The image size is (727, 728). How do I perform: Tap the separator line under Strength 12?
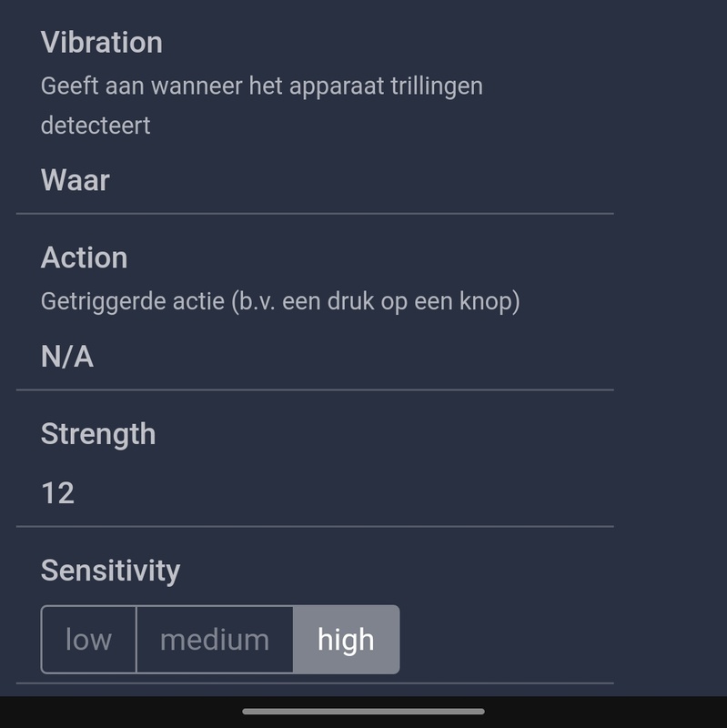(x=315, y=526)
